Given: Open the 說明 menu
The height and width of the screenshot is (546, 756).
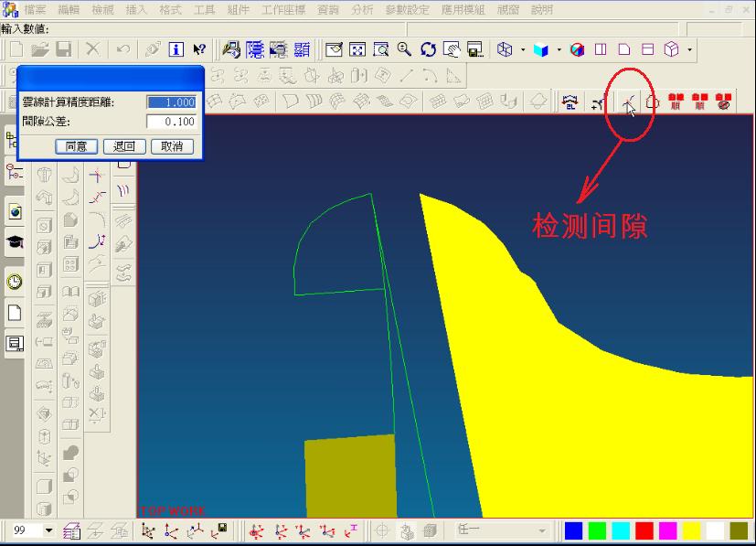Looking at the screenshot, I should [x=542, y=10].
